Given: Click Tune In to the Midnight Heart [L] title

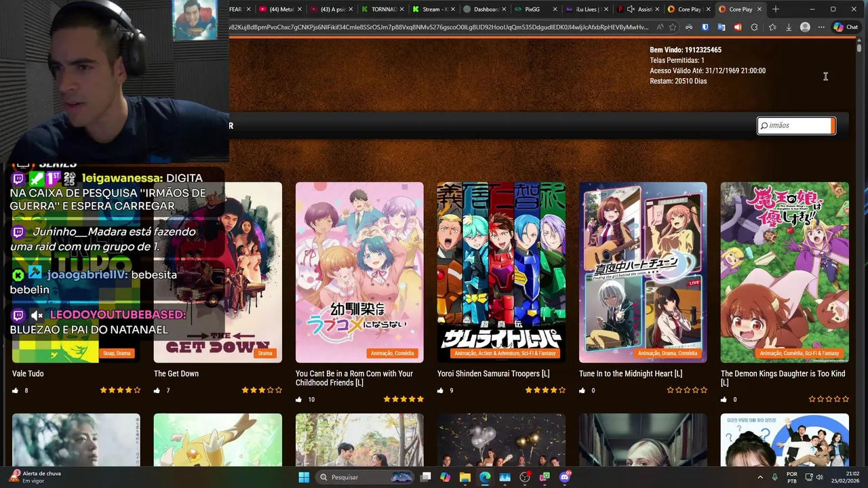Looking at the screenshot, I should [631, 373].
